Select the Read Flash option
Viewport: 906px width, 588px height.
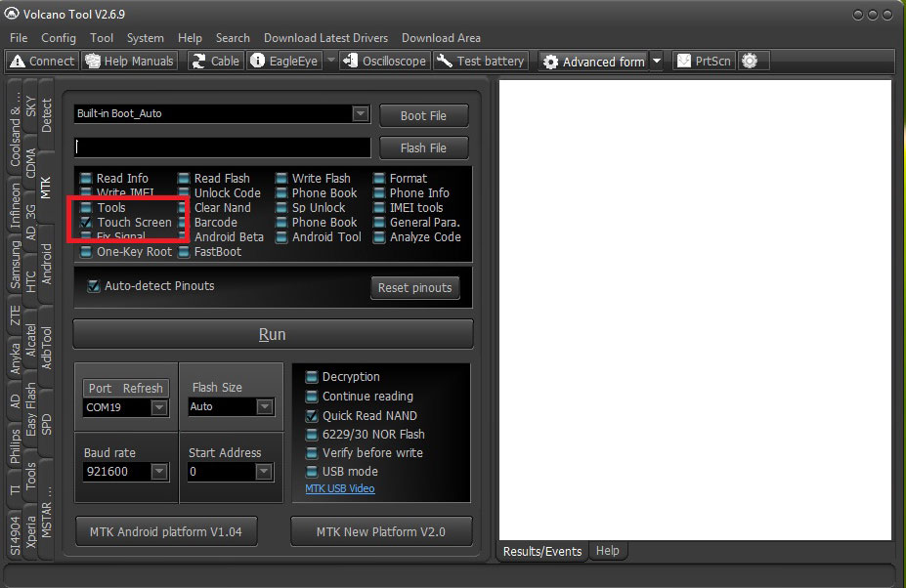coord(214,179)
